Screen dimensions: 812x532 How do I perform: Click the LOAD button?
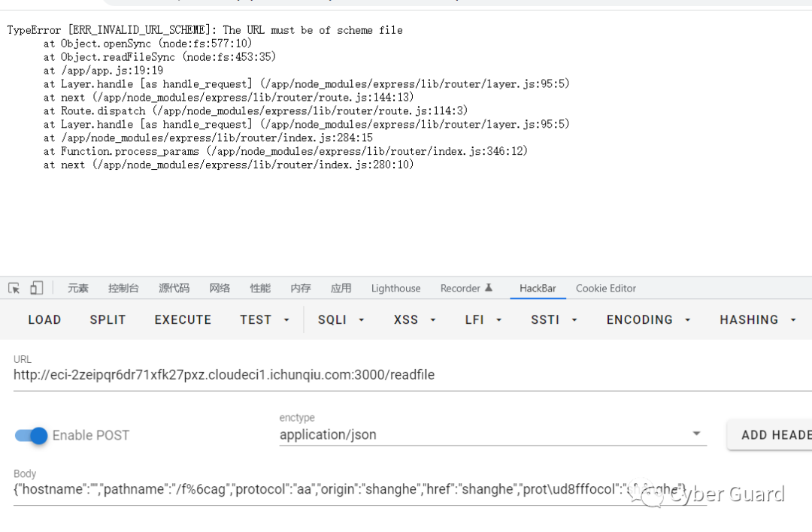pyautogui.click(x=44, y=320)
